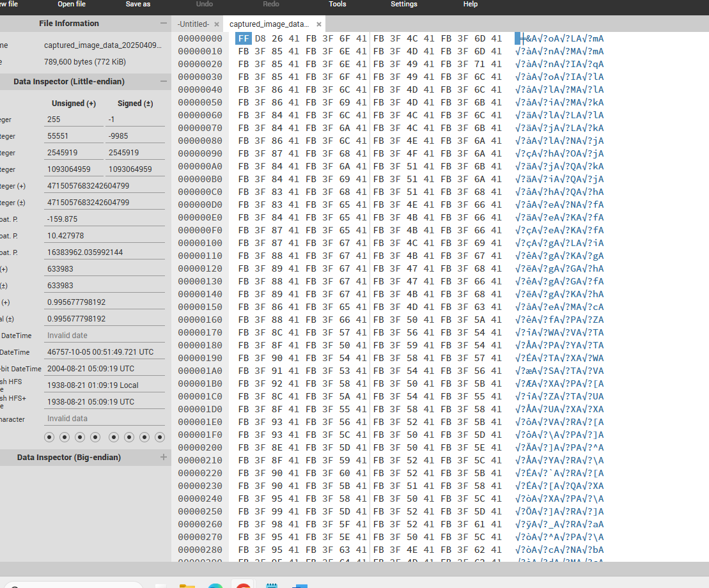Screen dimensions: 709x588
Task: Expand the Data Inspector (Big-endian) panel
Action: pyautogui.click(x=164, y=458)
